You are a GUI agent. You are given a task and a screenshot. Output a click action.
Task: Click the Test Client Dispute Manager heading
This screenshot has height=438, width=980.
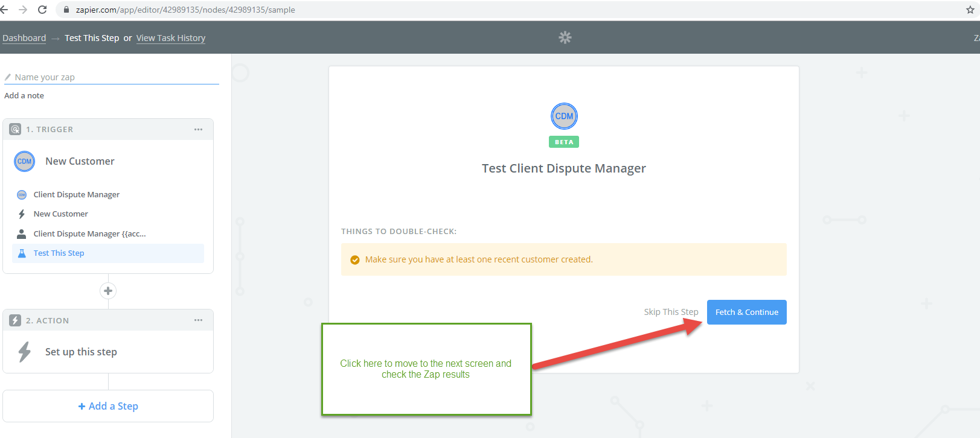[x=564, y=168]
